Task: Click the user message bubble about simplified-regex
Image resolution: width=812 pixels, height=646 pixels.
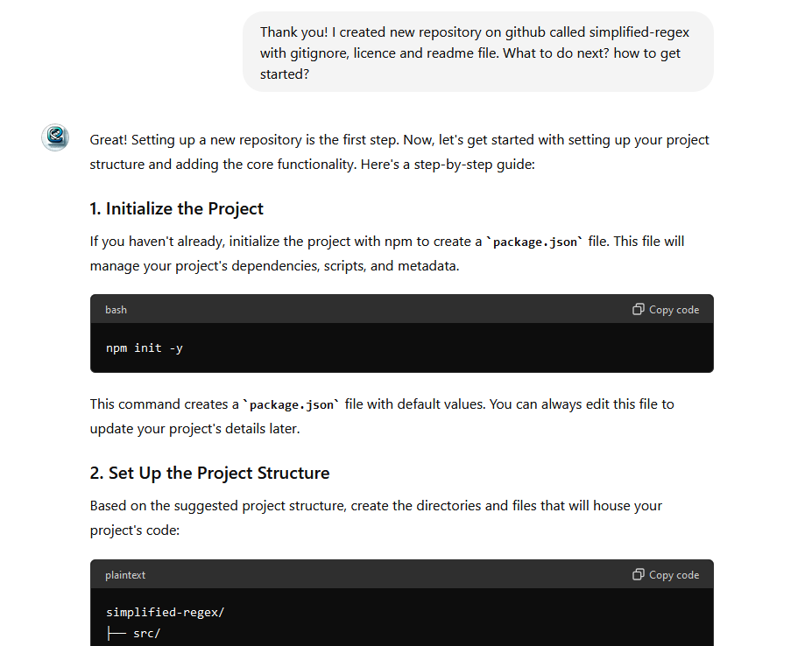Action: tap(477, 53)
